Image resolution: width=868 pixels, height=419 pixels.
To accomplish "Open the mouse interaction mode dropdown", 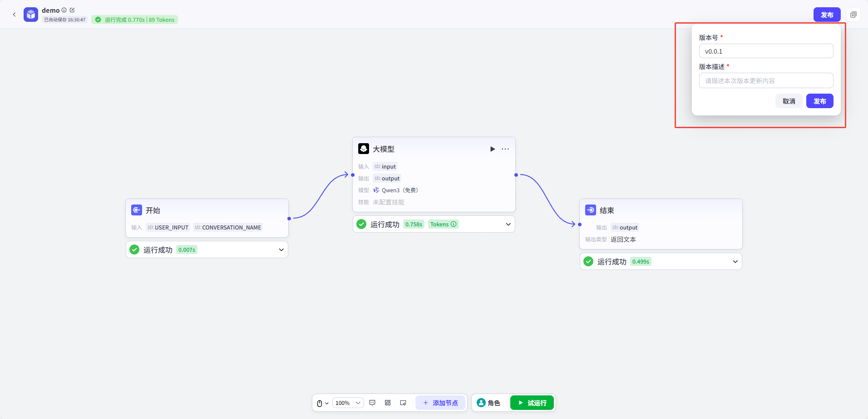I will (322, 403).
